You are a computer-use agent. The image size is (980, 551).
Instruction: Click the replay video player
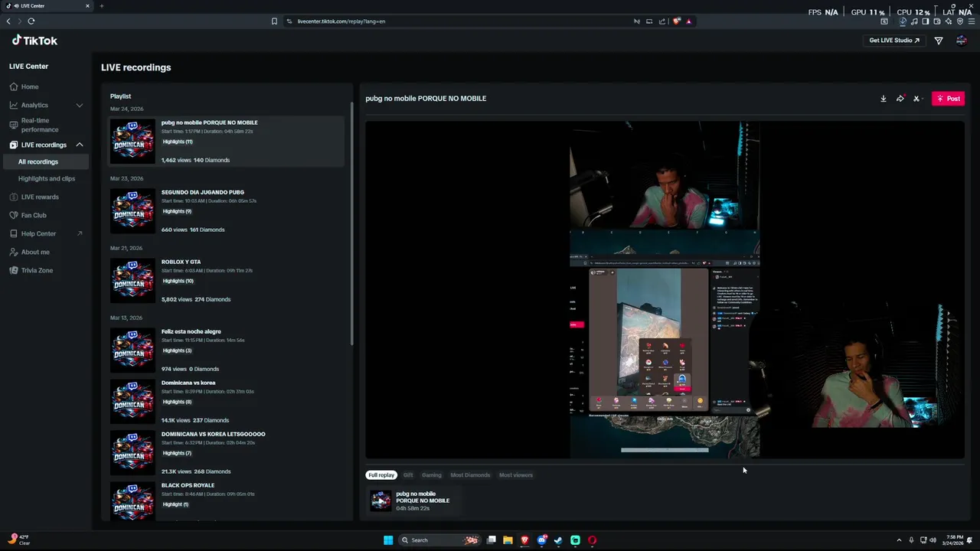[x=665, y=289]
